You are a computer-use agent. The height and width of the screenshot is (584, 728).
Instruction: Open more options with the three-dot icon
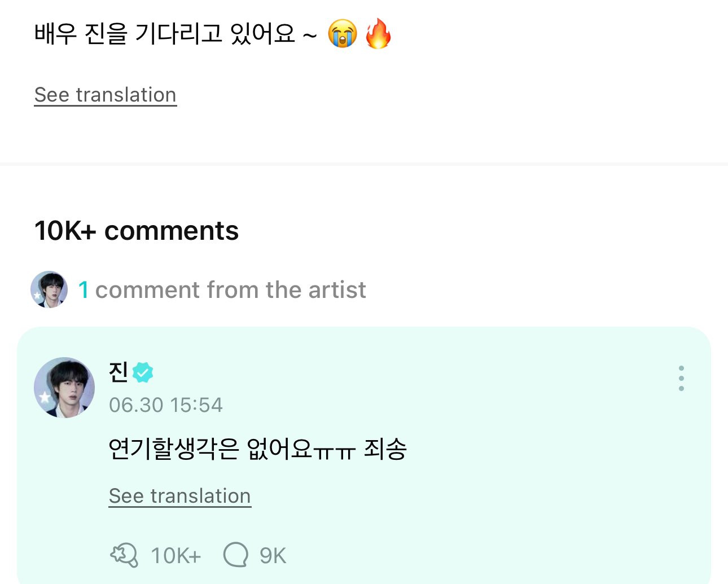(681, 378)
